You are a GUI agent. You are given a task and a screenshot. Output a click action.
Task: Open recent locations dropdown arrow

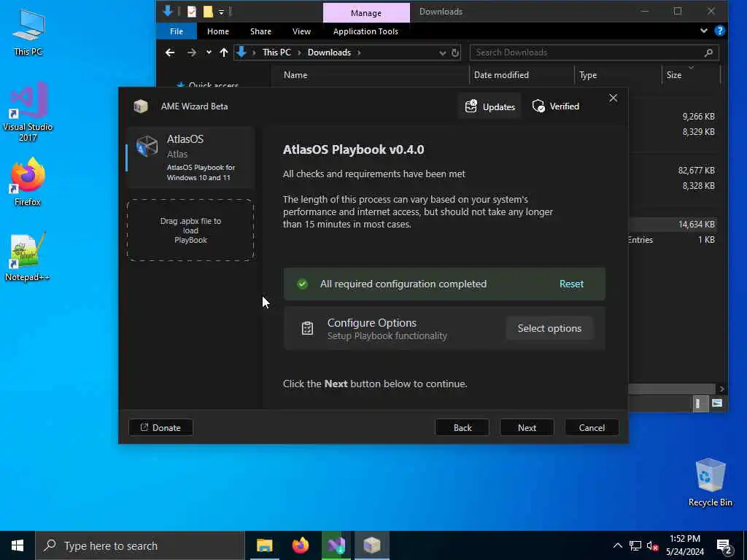click(x=209, y=52)
